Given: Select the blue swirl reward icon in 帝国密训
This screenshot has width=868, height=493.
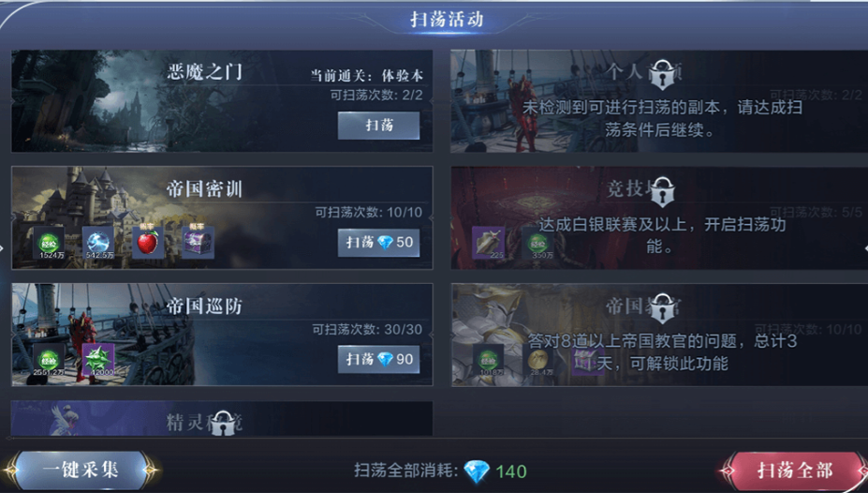Looking at the screenshot, I should [x=98, y=243].
